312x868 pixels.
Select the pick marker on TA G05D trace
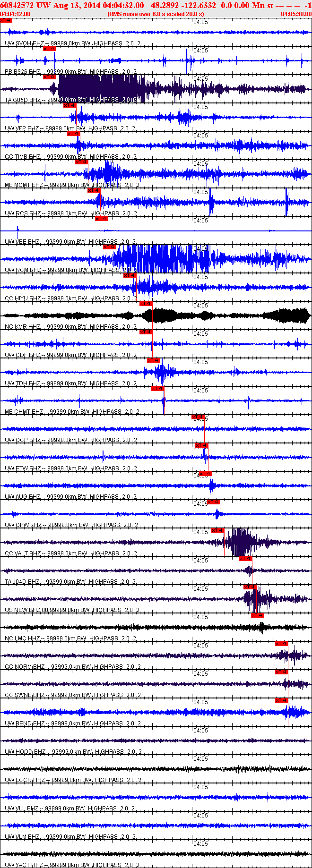tap(50, 77)
